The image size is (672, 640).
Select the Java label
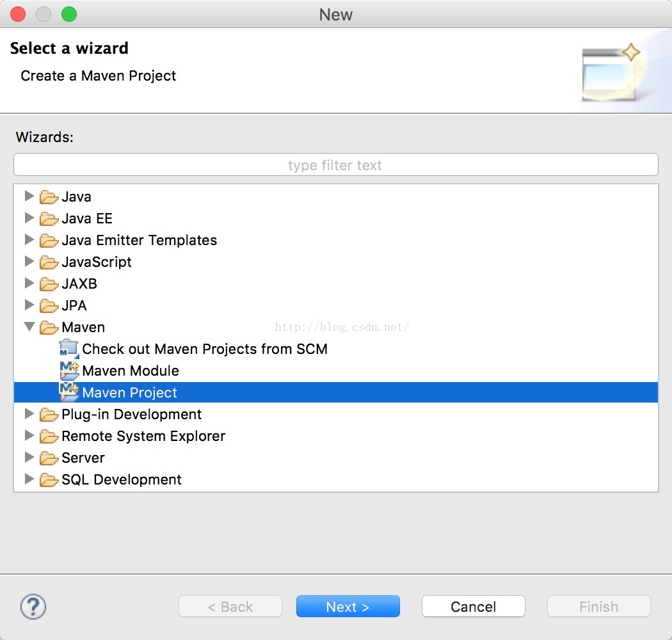76,197
